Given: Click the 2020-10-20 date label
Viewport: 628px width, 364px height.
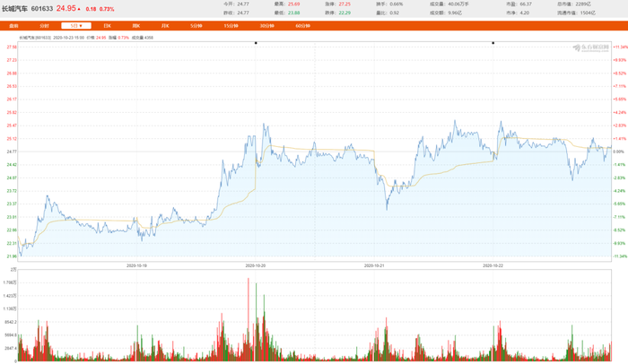Looking at the screenshot, I should (256, 265).
